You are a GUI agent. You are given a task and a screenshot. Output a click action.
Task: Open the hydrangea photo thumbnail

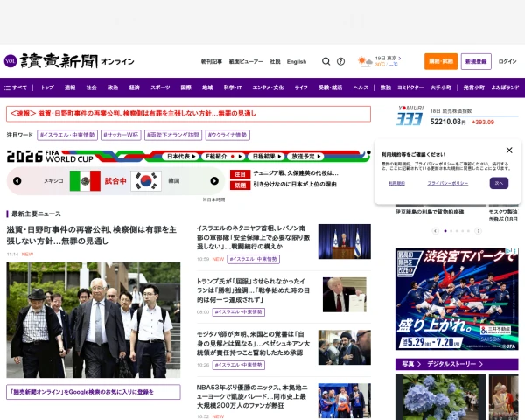pyautogui.click(x=440, y=397)
